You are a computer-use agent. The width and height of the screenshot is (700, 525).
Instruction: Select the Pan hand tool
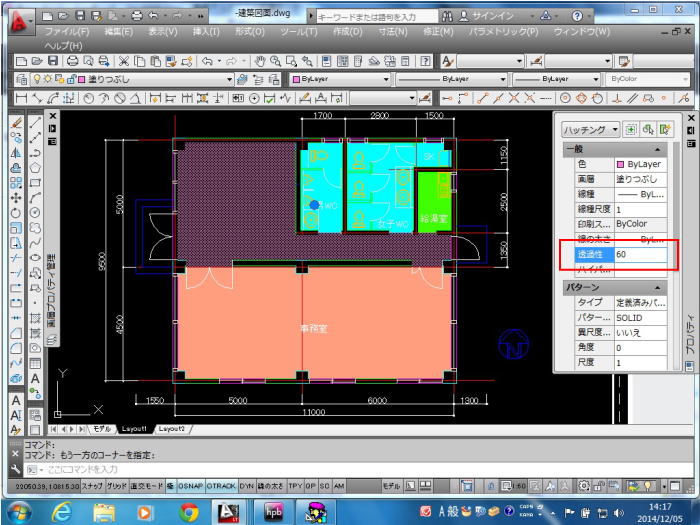coord(259,62)
